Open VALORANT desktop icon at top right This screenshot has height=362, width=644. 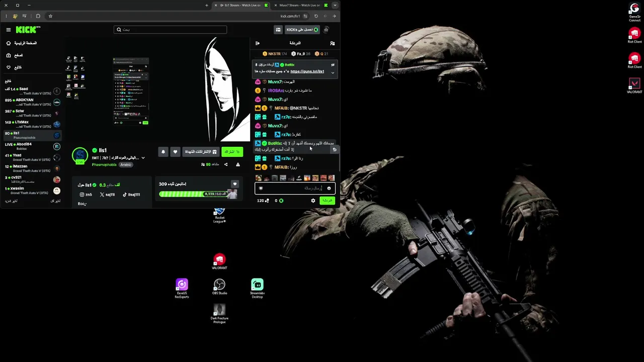tap(634, 85)
